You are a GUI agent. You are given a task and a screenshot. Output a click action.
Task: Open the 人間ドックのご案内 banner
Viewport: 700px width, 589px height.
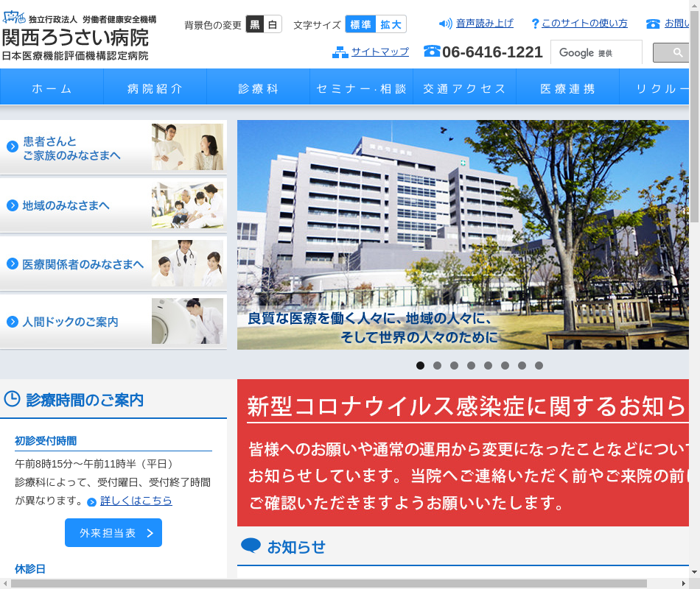click(x=113, y=322)
